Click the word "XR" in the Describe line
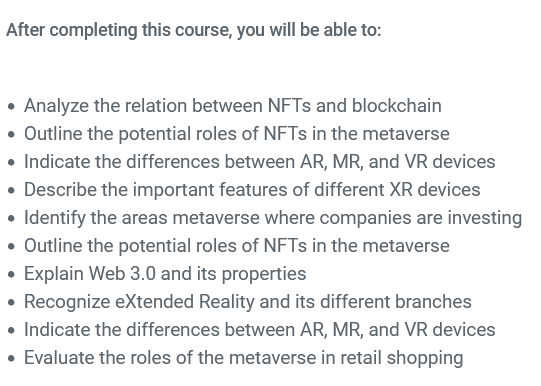541x386 pixels. click(401, 189)
